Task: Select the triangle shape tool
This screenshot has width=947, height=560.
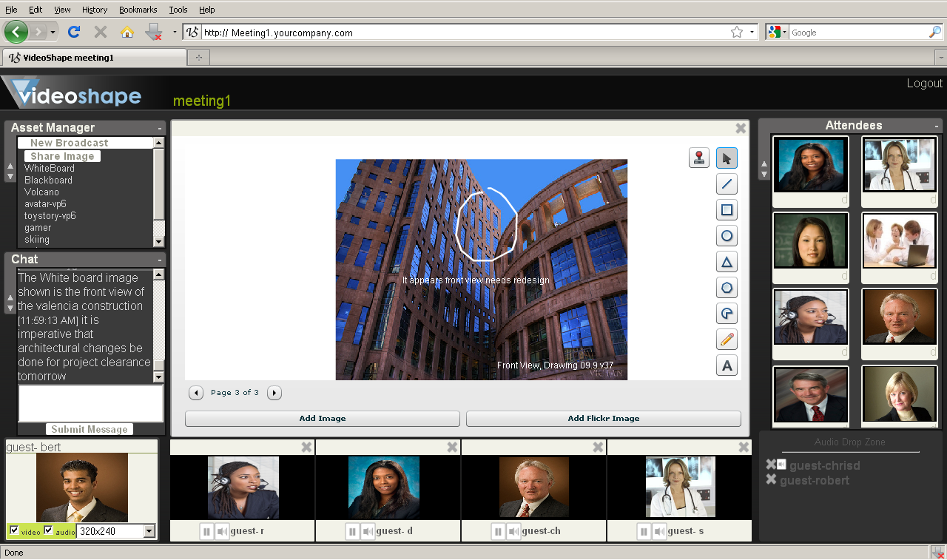Action: click(727, 262)
